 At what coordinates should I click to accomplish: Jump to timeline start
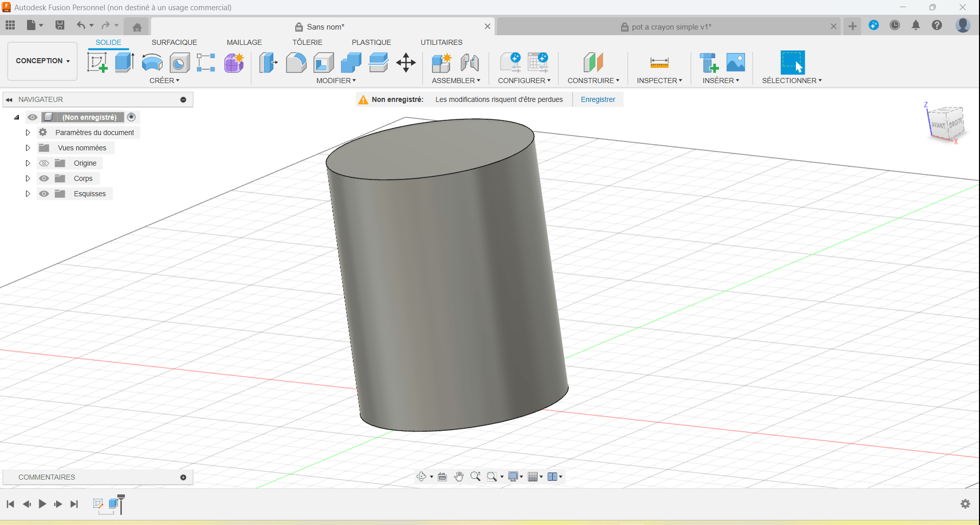[10, 504]
